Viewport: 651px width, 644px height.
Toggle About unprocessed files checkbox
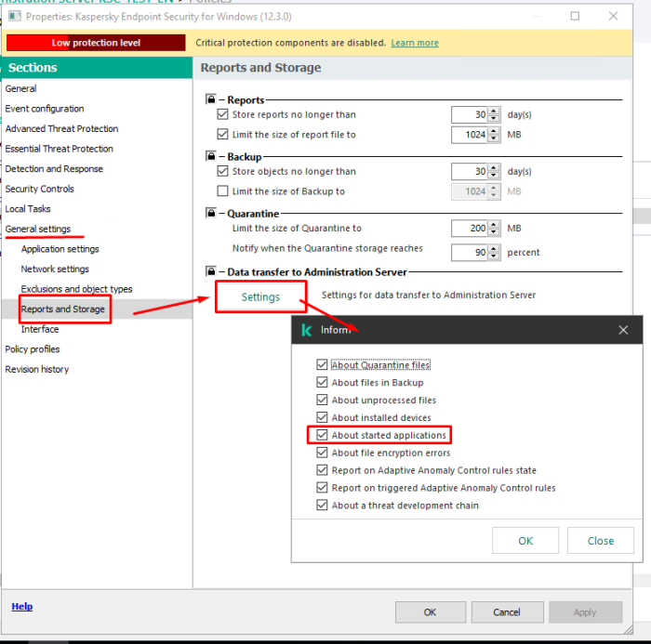coord(322,400)
